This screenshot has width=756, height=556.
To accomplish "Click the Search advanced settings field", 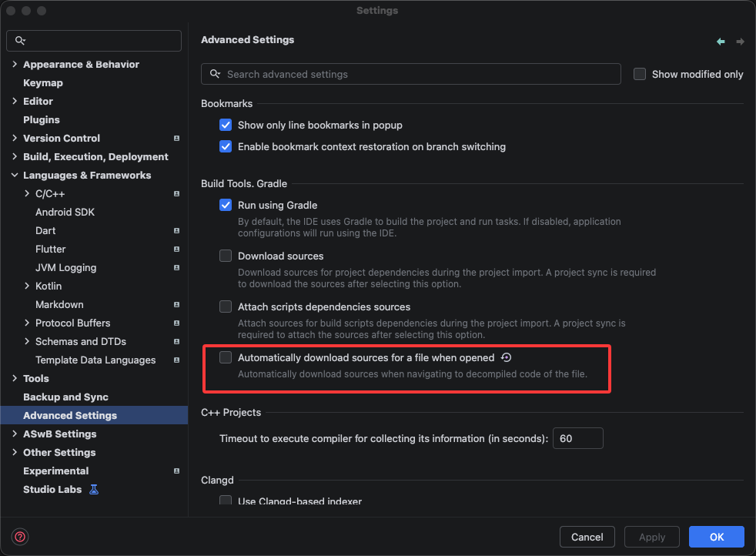I will pyautogui.click(x=411, y=74).
